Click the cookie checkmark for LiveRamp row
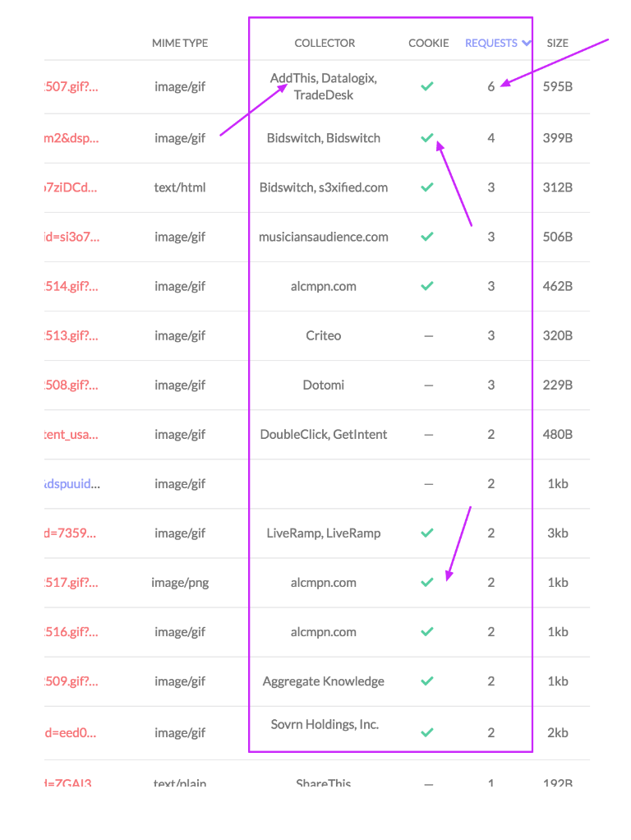The height and width of the screenshot is (840, 631). [426, 533]
